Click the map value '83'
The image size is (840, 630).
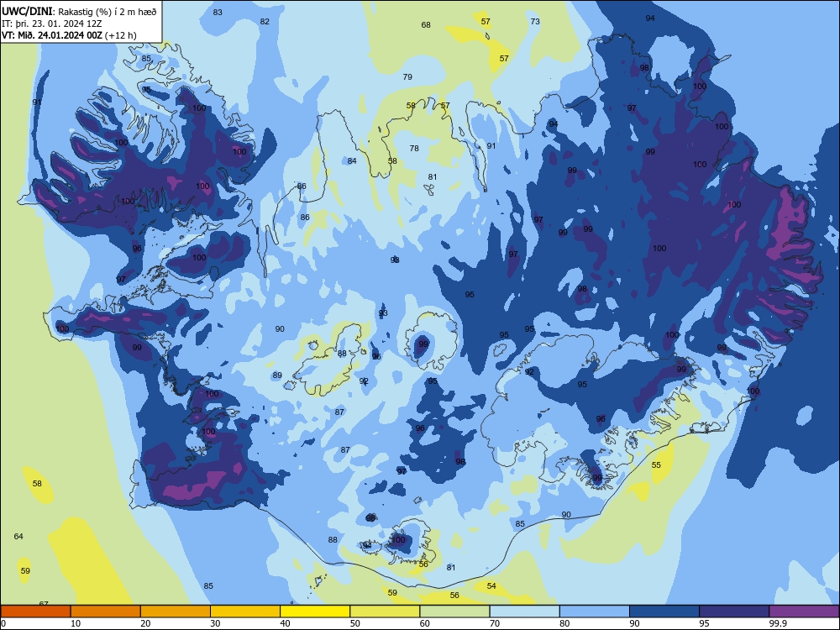[x=218, y=13]
